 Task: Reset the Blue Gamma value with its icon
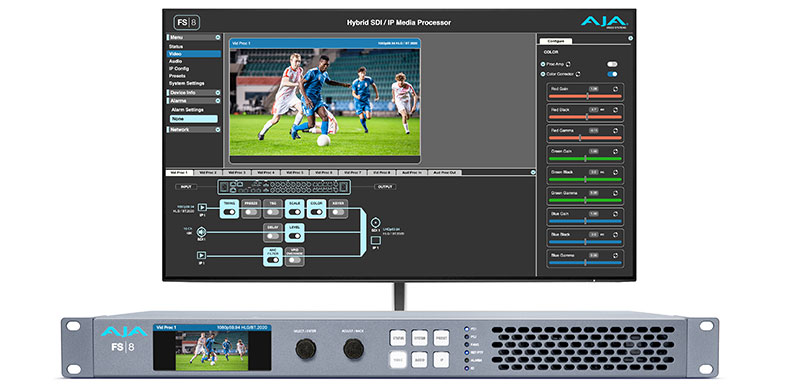click(x=615, y=255)
